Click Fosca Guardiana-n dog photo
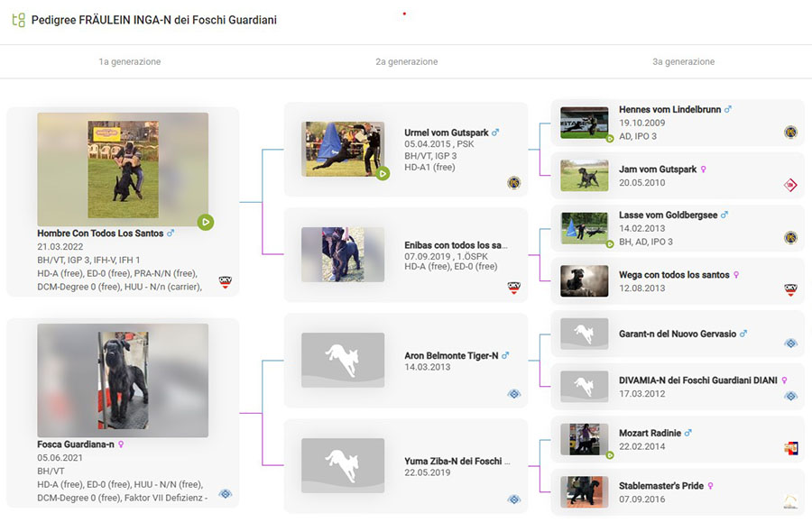 click(123, 380)
